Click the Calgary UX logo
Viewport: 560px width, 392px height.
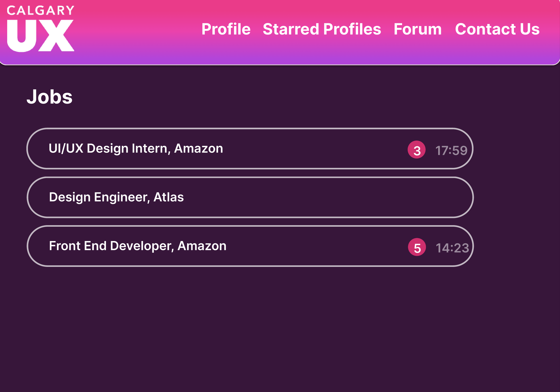41,29
